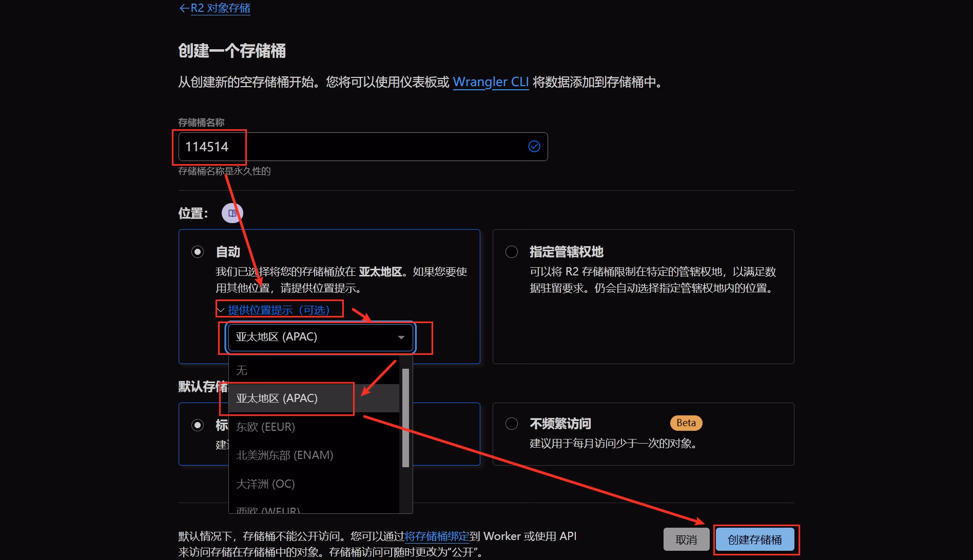This screenshot has height=560, width=973.
Task: Choose 无 from the location list
Action: tap(241, 370)
